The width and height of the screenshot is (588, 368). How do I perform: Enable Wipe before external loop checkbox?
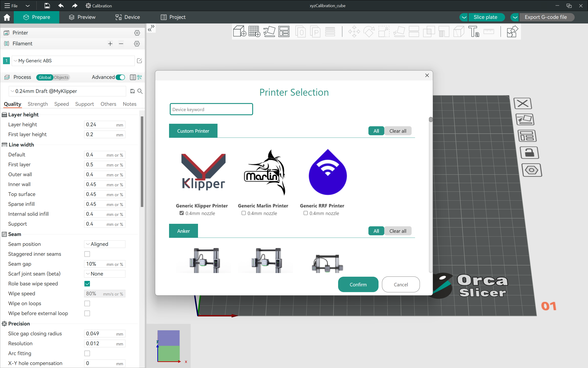coord(87,313)
